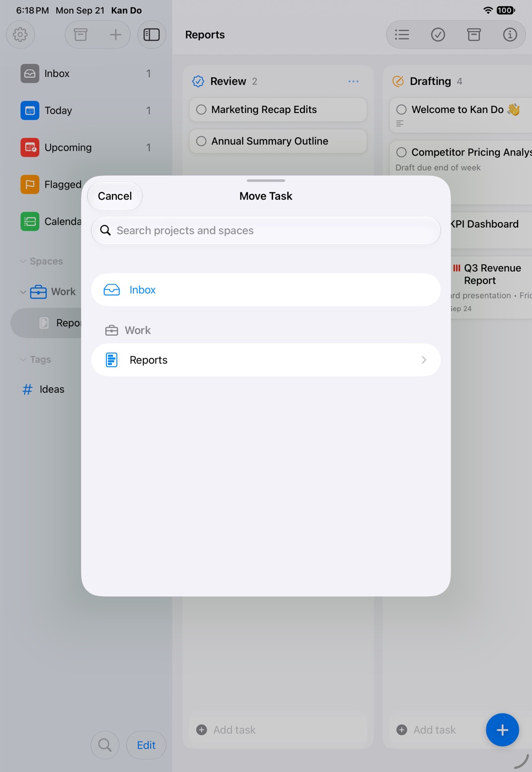The image size is (532, 772).
Task: Tap the high priority marker on Q3 Revenue
Action: click(x=456, y=268)
